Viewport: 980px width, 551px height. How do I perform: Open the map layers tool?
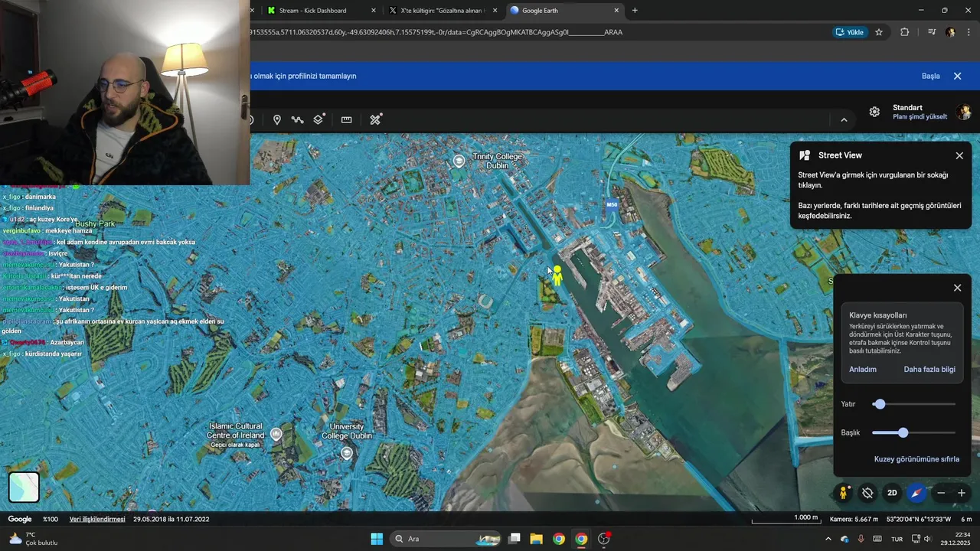pyautogui.click(x=318, y=119)
